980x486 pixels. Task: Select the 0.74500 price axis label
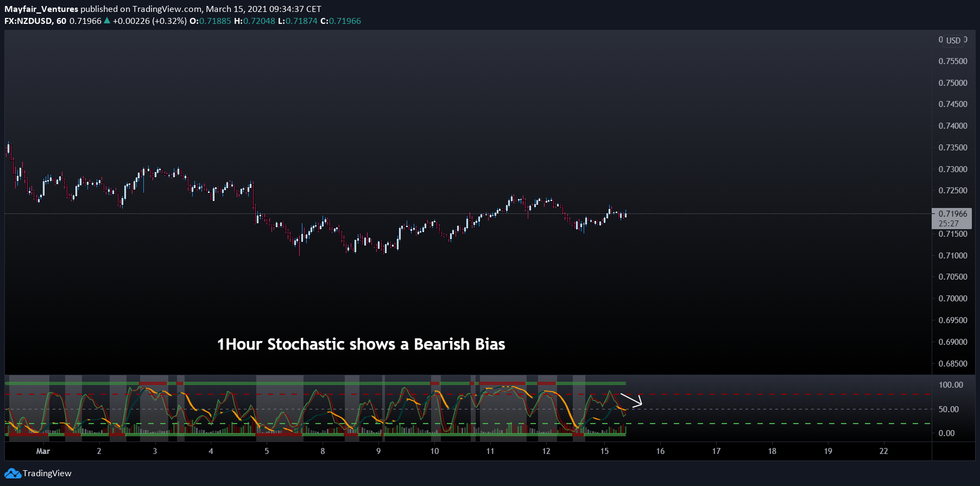pyautogui.click(x=953, y=104)
